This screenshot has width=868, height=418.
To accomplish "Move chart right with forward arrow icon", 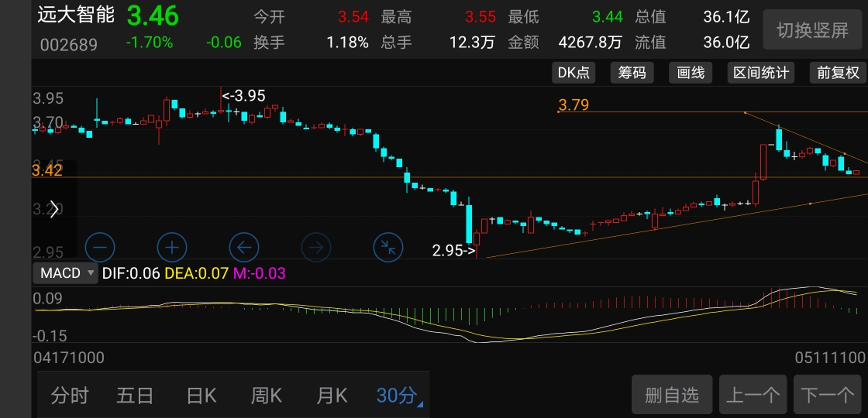I will coord(316,247).
